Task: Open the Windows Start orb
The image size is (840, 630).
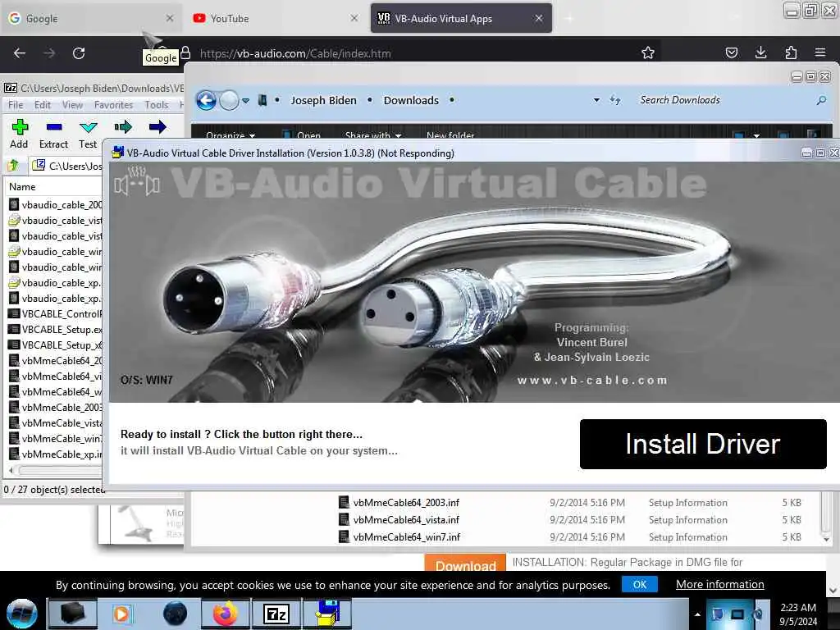Action: [x=22, y=614]
